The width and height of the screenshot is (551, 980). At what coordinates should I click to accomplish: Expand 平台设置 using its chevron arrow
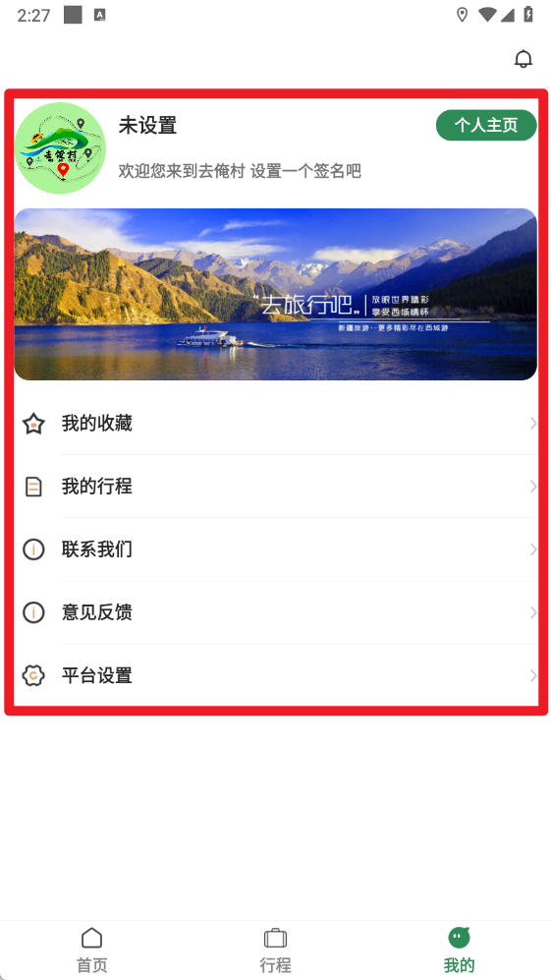(533, 675)
